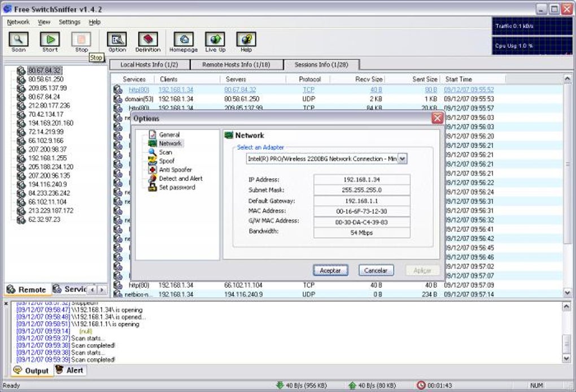Click the upload rate status icon
Image resolution: width=576 pixels, height=392 pixels.
point(352,385)
